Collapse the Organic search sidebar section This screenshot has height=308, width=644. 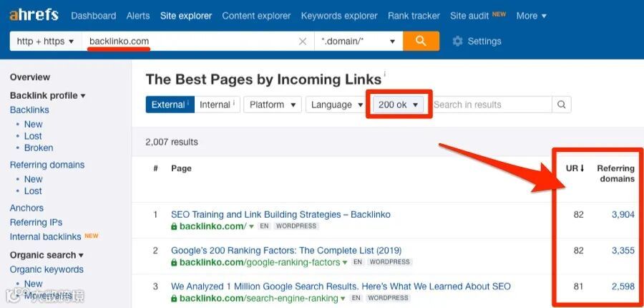pos(47,255)
